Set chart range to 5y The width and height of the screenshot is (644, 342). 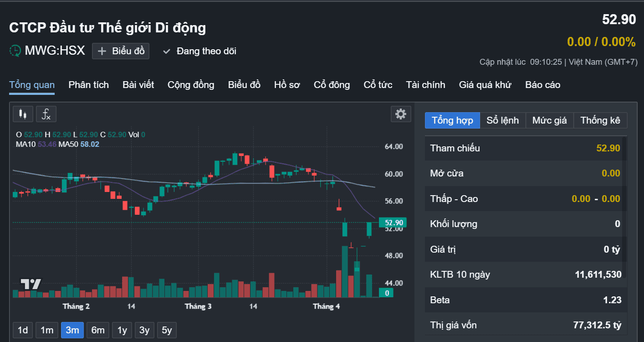[x=167, y=330]
